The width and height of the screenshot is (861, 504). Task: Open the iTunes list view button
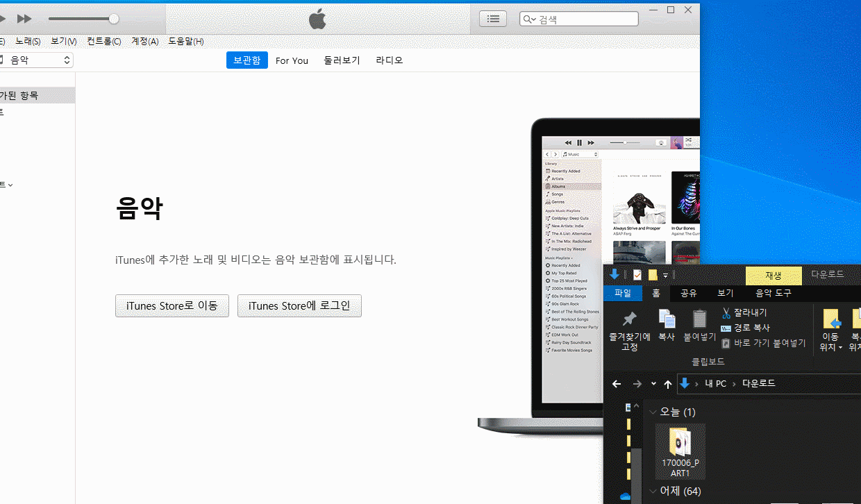pos(493,19)
